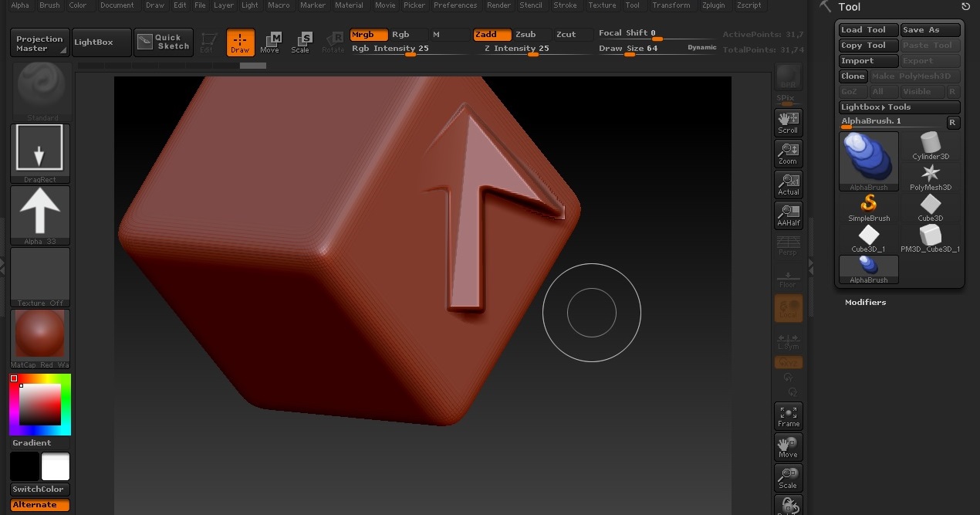Screen dimensions: 980x515
Task: Adjust the Focal Shift slider
Action: (657, 35)
